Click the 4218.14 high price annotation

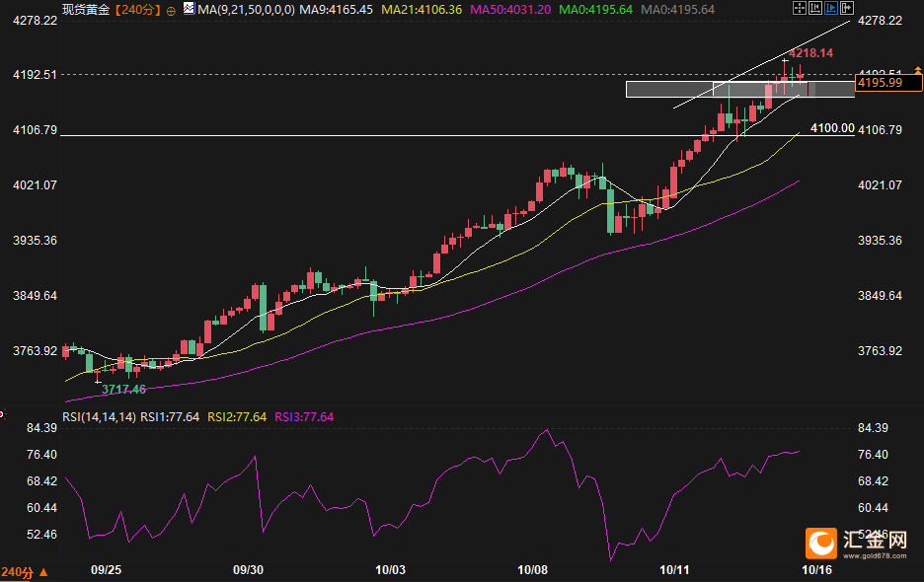(810, 53)
